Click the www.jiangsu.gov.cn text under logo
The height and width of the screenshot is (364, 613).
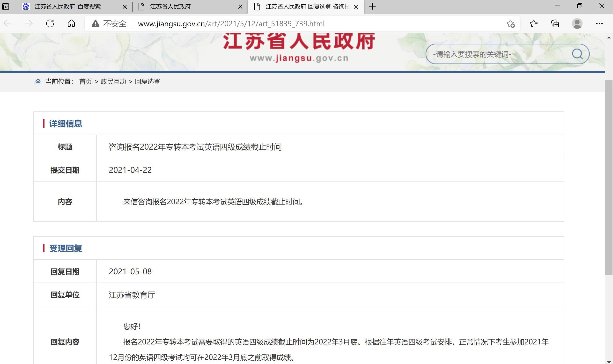pyautogui.click(x=299, y=58)
